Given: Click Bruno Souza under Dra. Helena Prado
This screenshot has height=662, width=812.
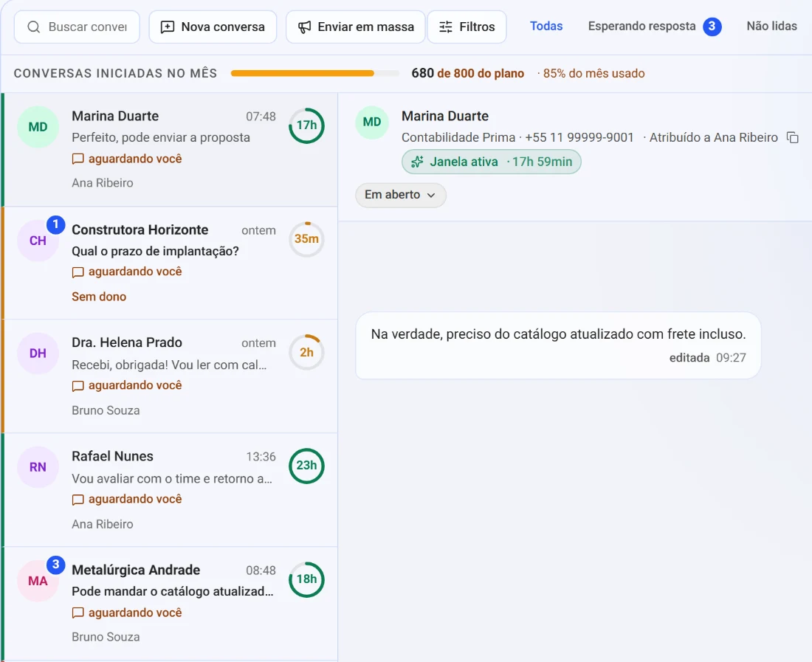Looking at the screenshot, I should (106, 410).
